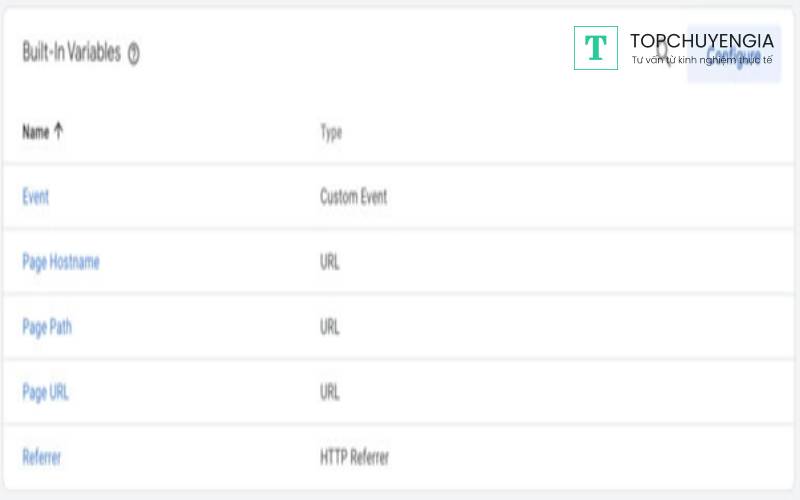The image size is (800, 500).
Task: Toggle the sort arrow next to Name
Action: (x=59, y=131)
